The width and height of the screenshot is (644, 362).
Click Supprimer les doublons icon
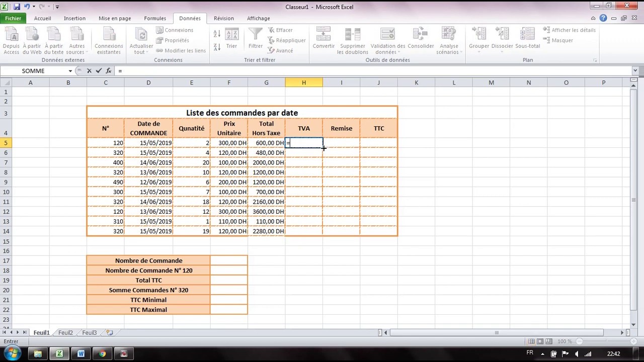(353, 41)
